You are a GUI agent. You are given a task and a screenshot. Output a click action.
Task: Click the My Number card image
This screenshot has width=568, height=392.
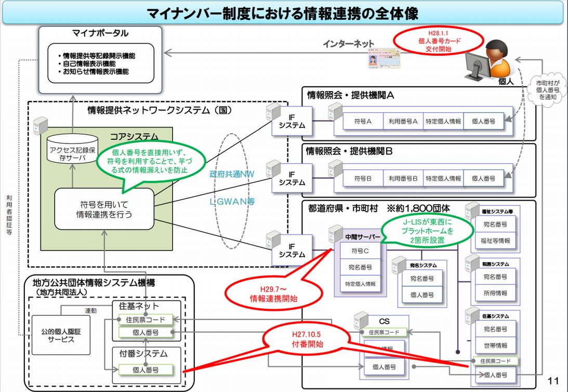pos(384,59)
